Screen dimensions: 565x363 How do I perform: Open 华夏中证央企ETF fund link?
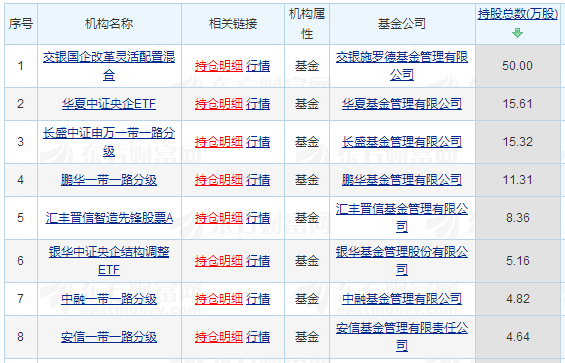(109, 104)
